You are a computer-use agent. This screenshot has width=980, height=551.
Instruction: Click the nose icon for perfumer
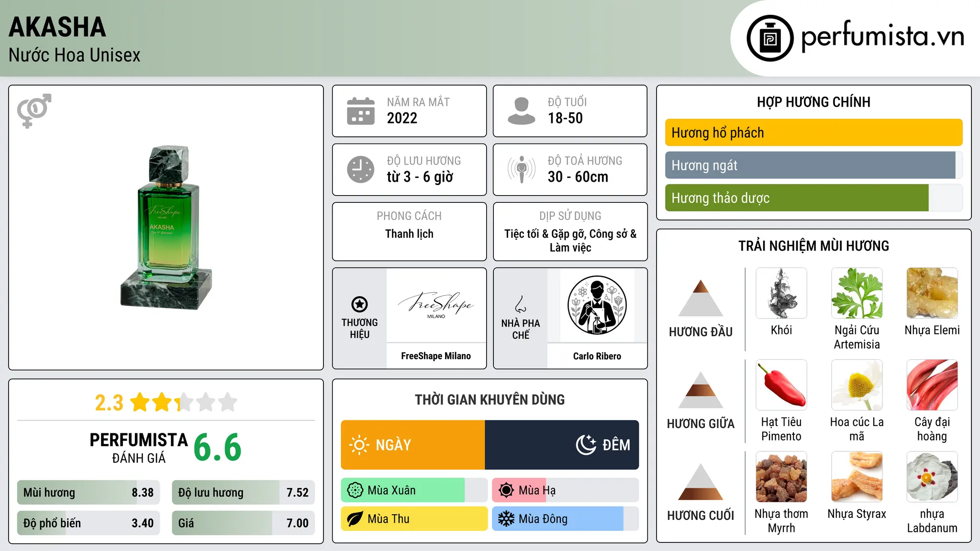(x=521, y=304)
